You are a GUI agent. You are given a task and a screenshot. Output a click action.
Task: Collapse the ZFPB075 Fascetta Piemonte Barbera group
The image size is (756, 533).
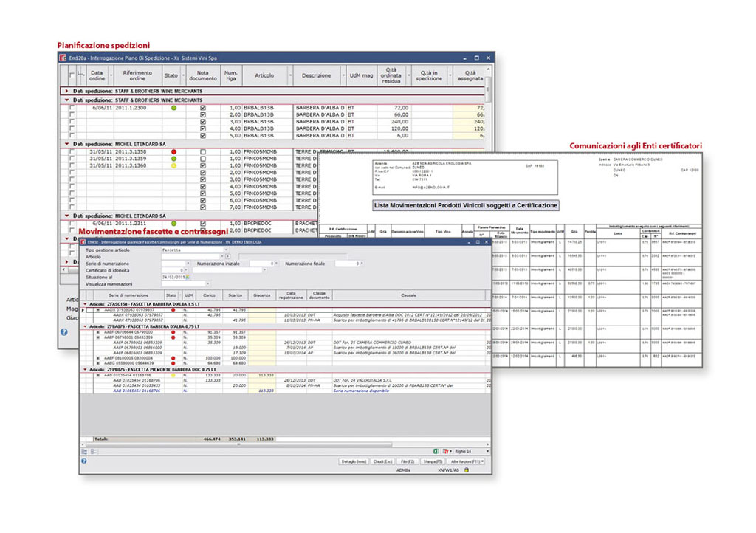(86, 370)
